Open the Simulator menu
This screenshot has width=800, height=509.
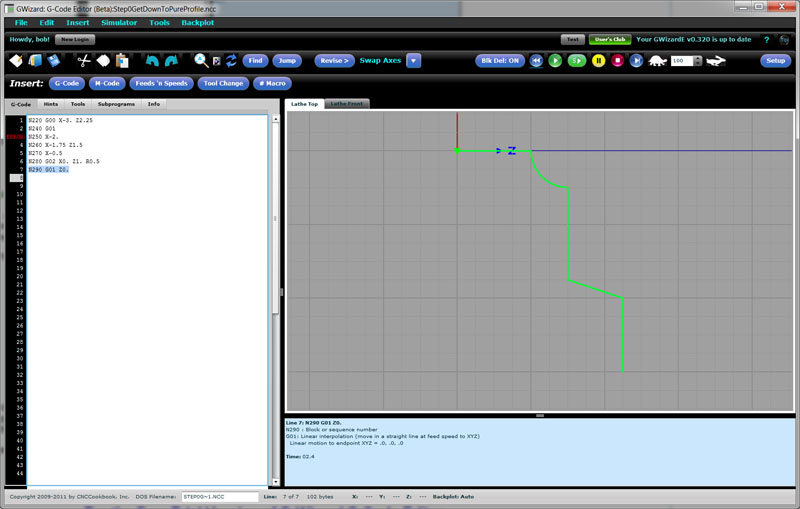[119, 22]
